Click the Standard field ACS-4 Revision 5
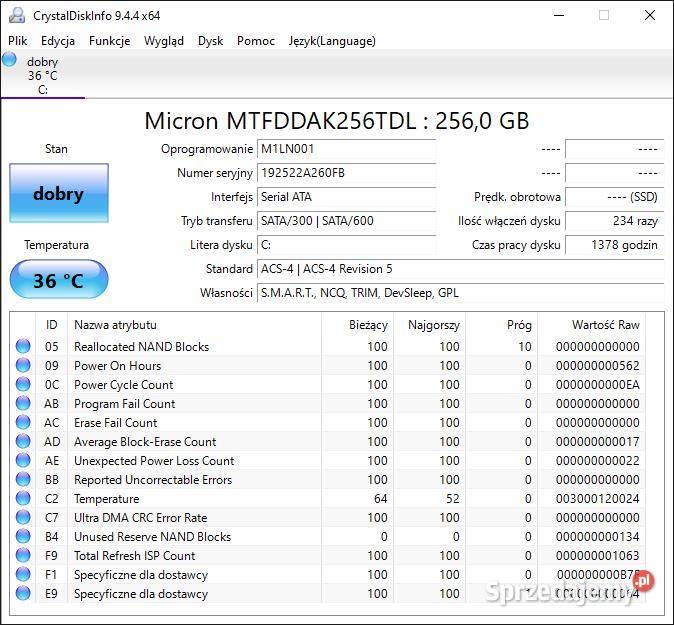674x625 pixels. (x=461, y=269)
